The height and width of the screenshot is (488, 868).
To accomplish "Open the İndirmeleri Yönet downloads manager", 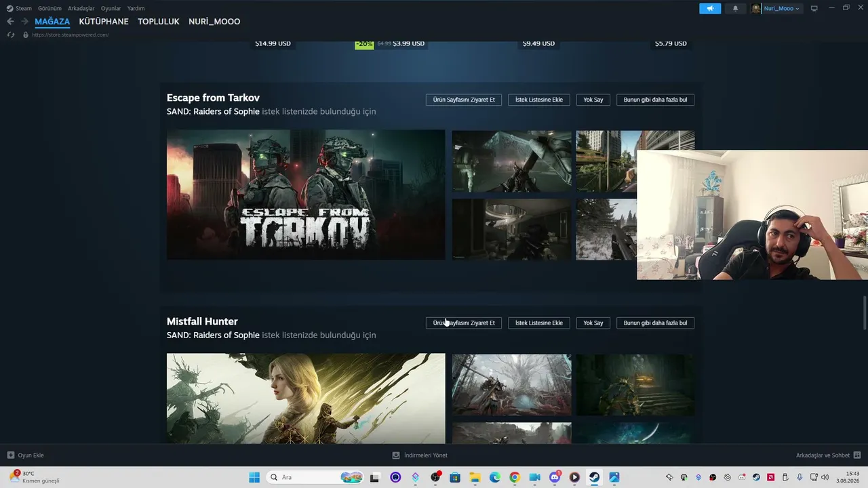I will coord(425,455).
